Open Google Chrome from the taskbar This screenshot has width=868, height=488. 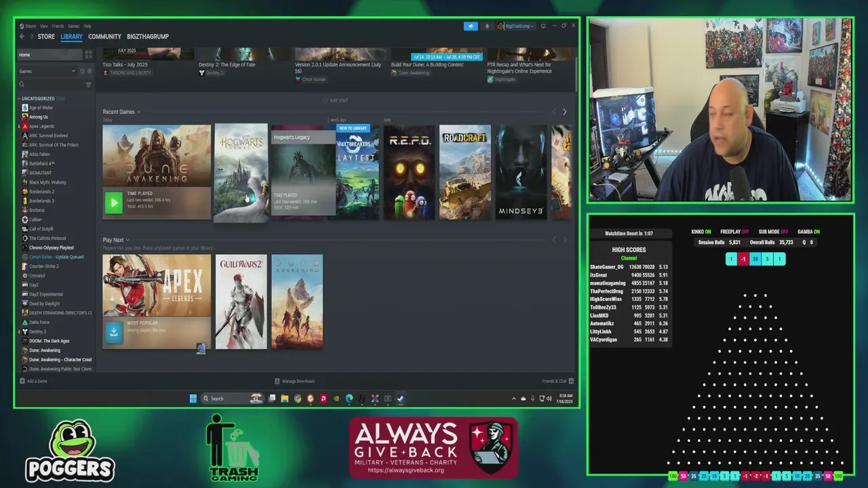pyautogui.click(x=298, y=399)
